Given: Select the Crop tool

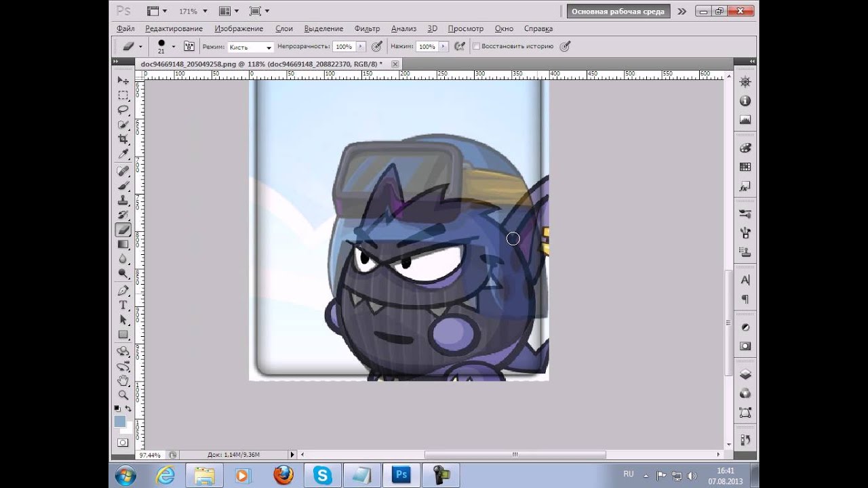Looking at the screenshot, I should [123, 138].
